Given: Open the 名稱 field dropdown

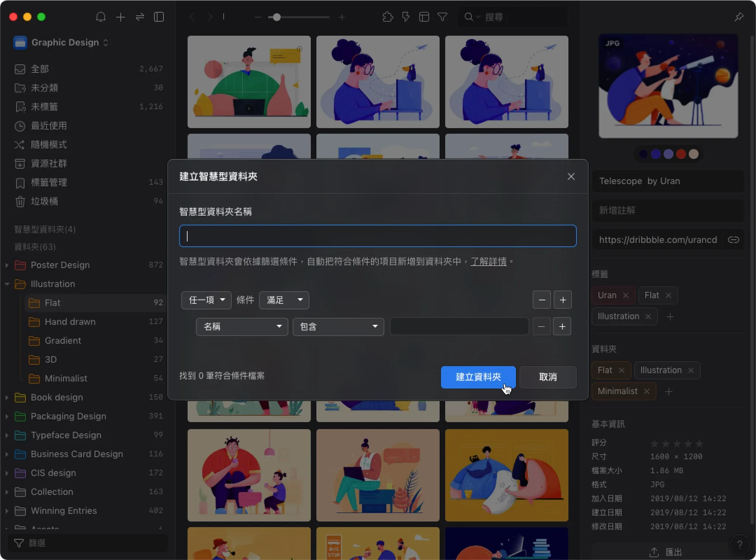Looking at the screenshot, I should (x=242, y=327).
